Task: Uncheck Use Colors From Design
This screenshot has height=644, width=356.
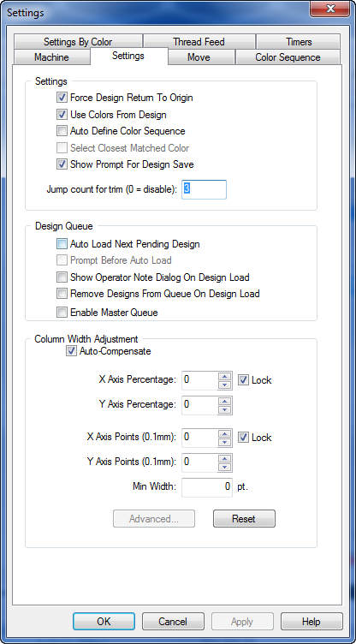Action: (x=62, y=115)
